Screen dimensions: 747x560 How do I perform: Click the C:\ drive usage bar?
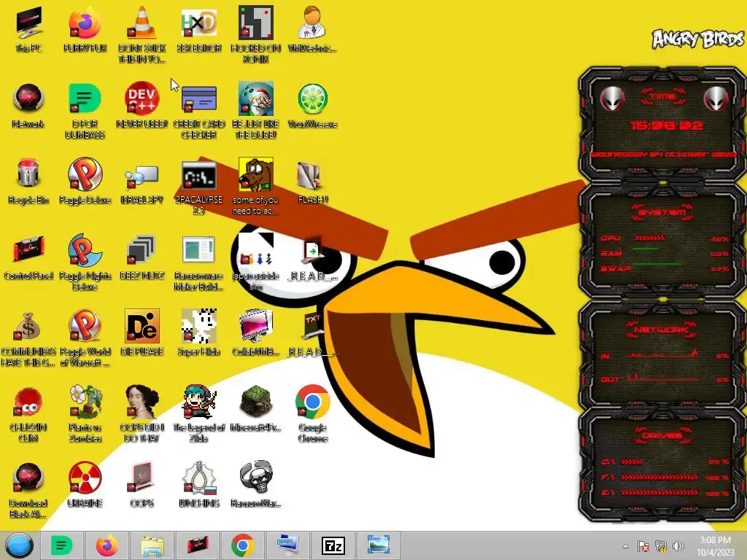tap(665, 462)
